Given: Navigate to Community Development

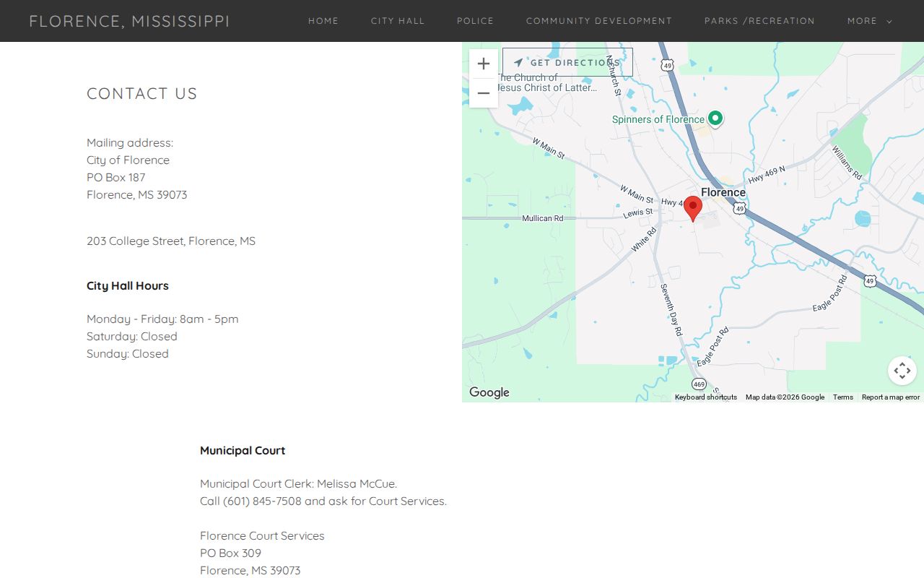Looking at the screenshot, I should tap(599, 21).
